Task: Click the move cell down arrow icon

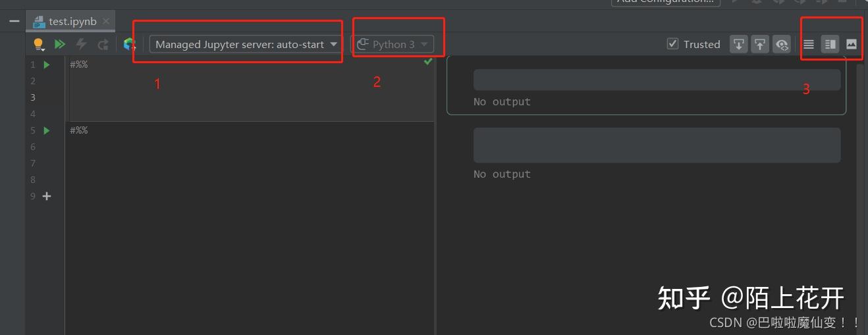Action: pyautogui.click(x=739, y=44)
